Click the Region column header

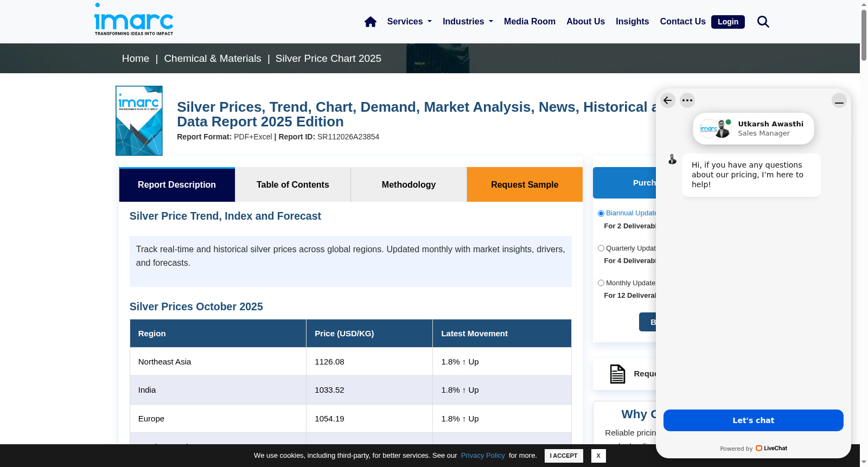[x=218, y=334]
